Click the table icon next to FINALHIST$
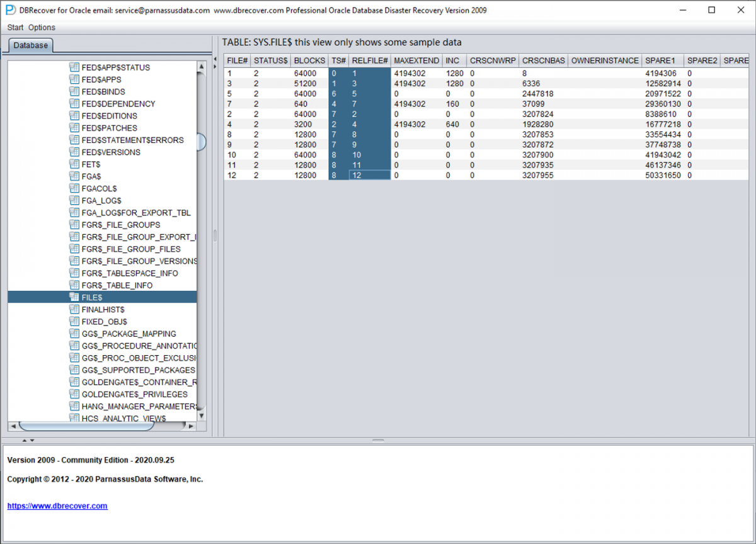 tap(75, 309)
